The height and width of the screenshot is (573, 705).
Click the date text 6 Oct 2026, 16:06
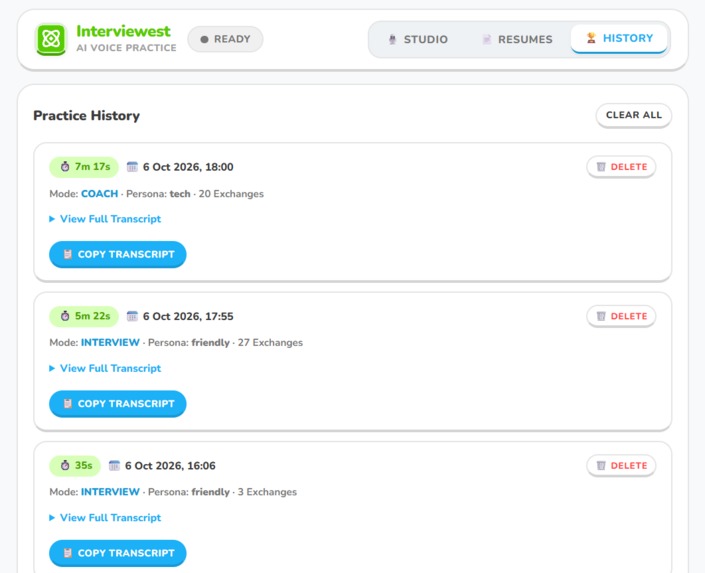pyautogui.click(x=170, y=466)
